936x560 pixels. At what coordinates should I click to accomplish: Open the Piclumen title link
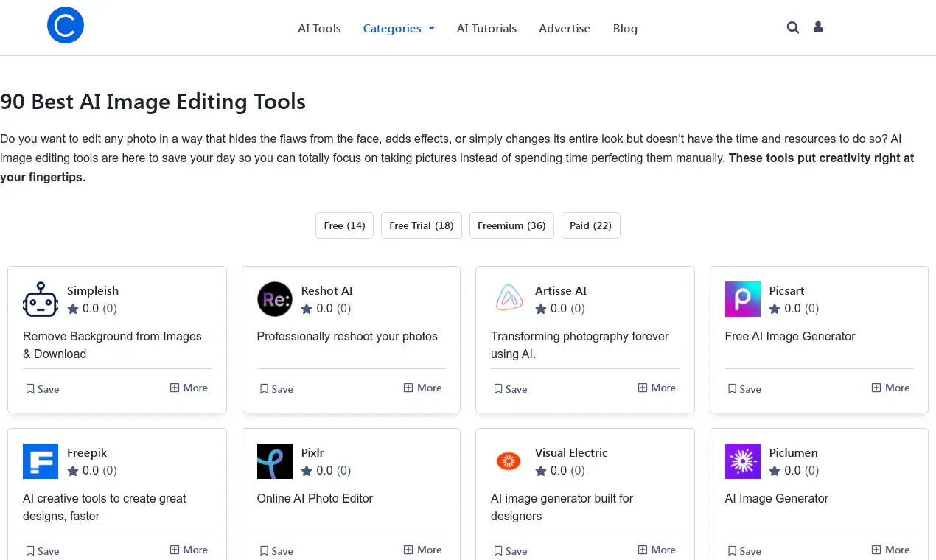793,453
